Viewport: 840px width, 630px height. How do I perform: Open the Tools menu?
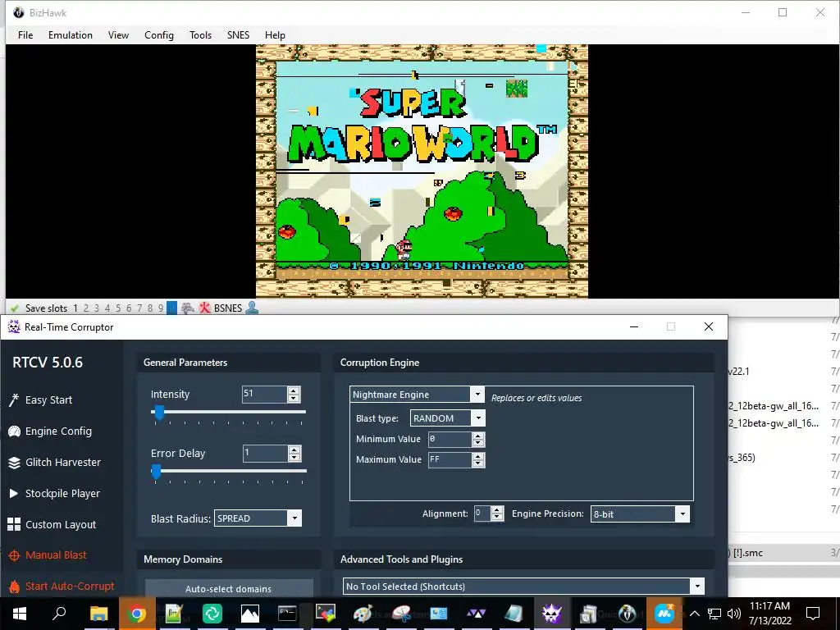point(200,34)
